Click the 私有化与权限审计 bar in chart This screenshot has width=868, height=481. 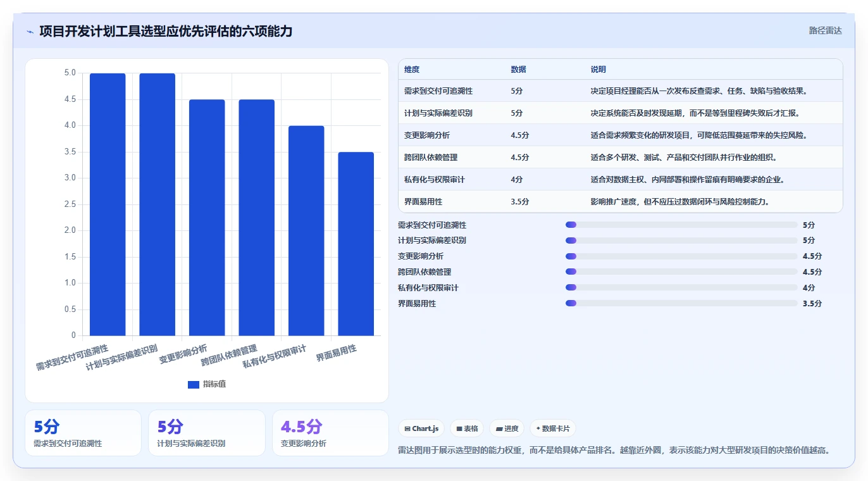point(306,230)
